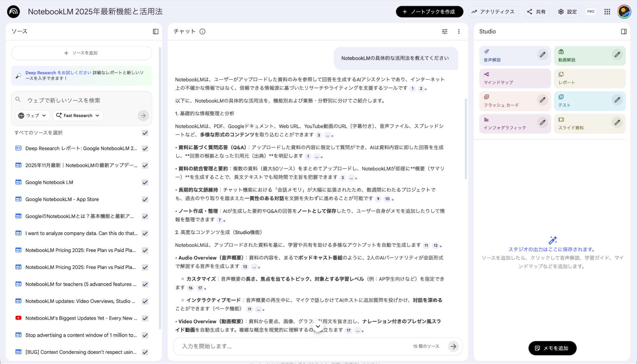Open アナリティクス from the top bar
This screenshot has width=637, height=364.
[493, 11]
